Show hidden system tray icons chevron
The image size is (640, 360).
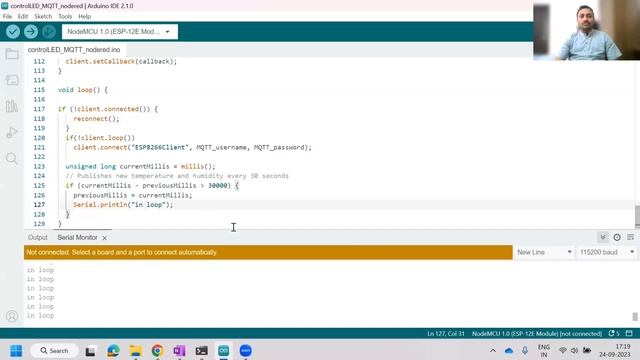(493, 351)
